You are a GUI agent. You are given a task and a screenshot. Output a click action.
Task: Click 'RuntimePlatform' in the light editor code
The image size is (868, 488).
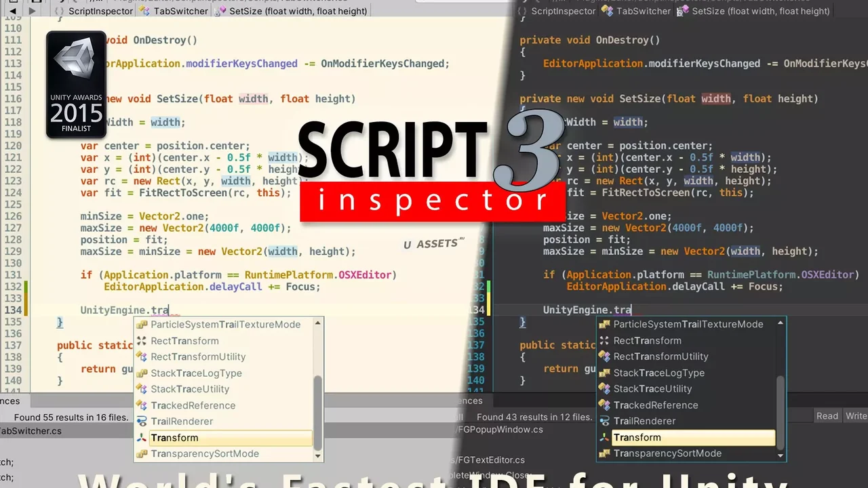point(290,275)
